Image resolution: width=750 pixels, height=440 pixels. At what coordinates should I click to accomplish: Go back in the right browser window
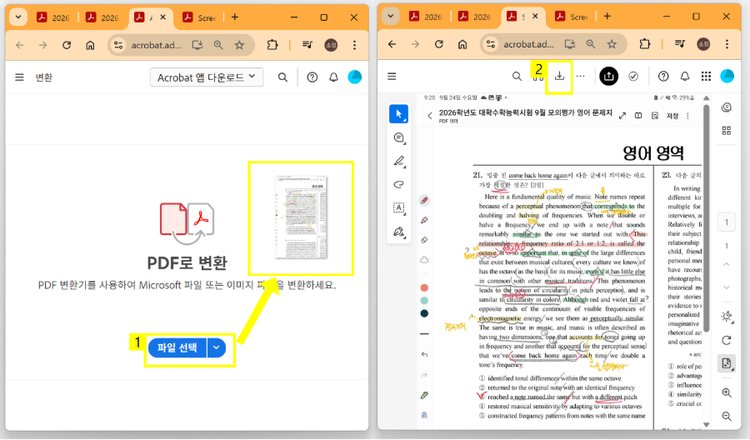tap(392, 44)
